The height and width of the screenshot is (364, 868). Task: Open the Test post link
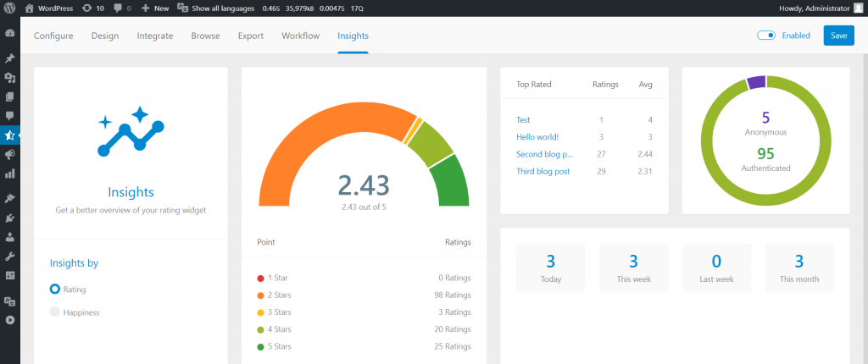(523, 120)
